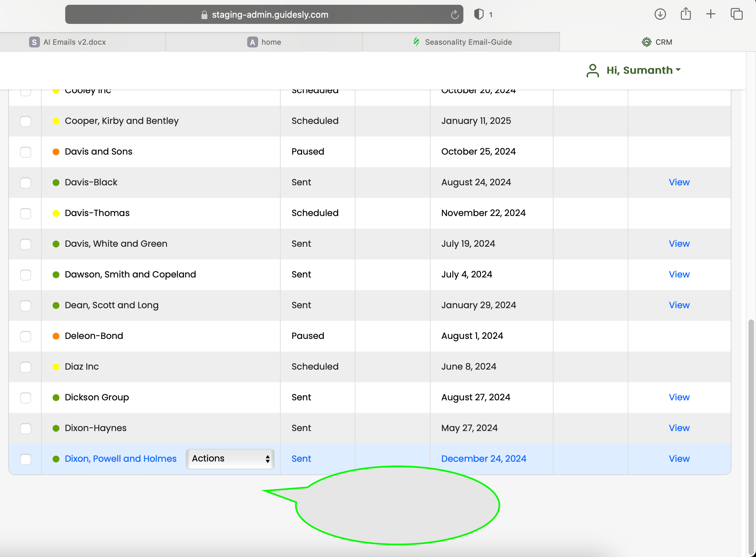Open the home browser tab
This screenshot has height=557, width=756.
[271, 42]
